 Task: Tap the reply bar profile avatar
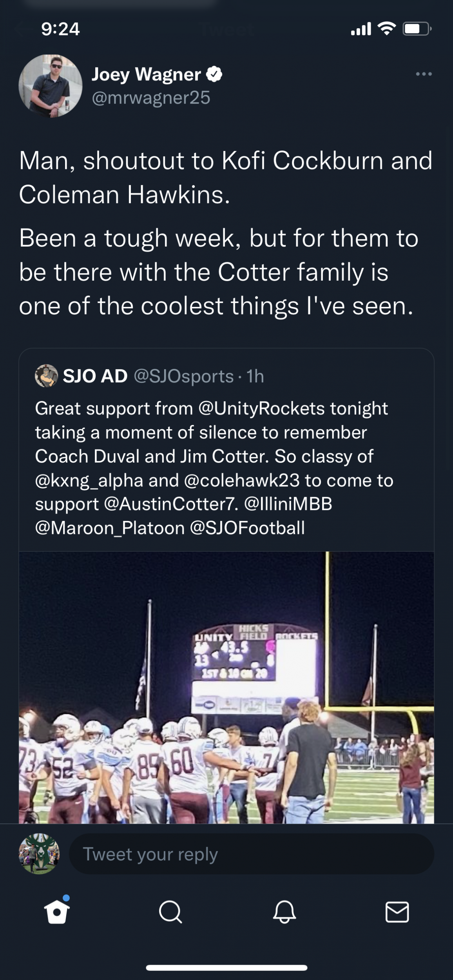pyautogui.click(x=39, y=853)
